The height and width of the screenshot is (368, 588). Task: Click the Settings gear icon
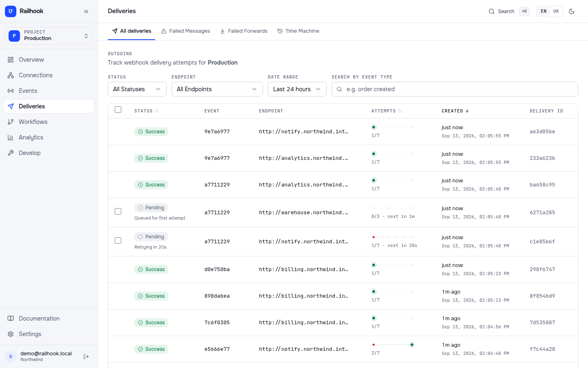pos(11,334)
